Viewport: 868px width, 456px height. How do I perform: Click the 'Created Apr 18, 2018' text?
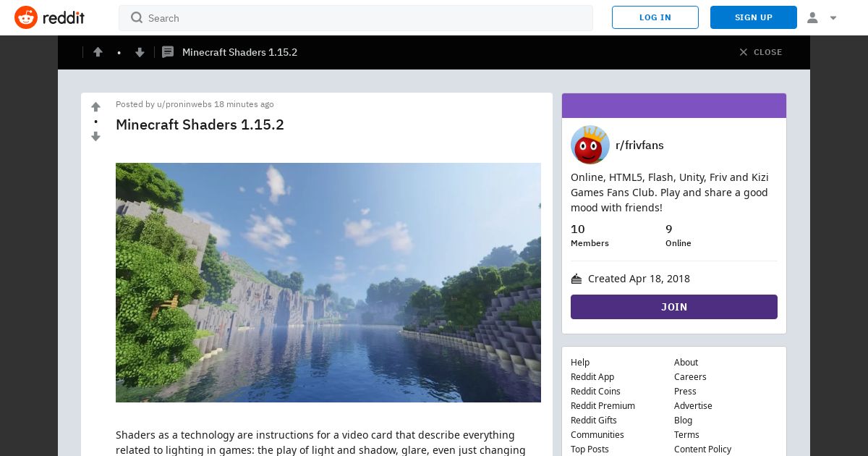[x=639, y=279]
